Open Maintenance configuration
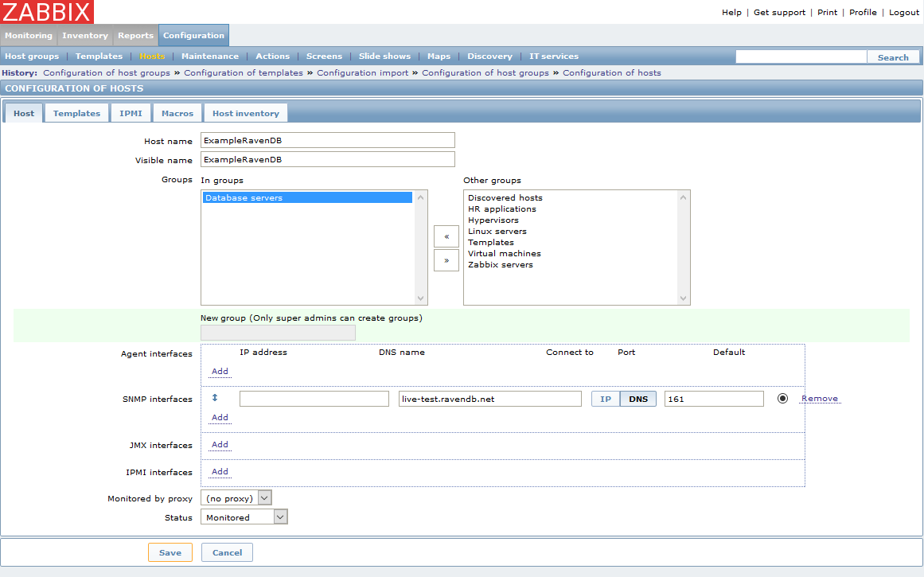Screen dimensions: 924x577 click(x=210, y=56)
